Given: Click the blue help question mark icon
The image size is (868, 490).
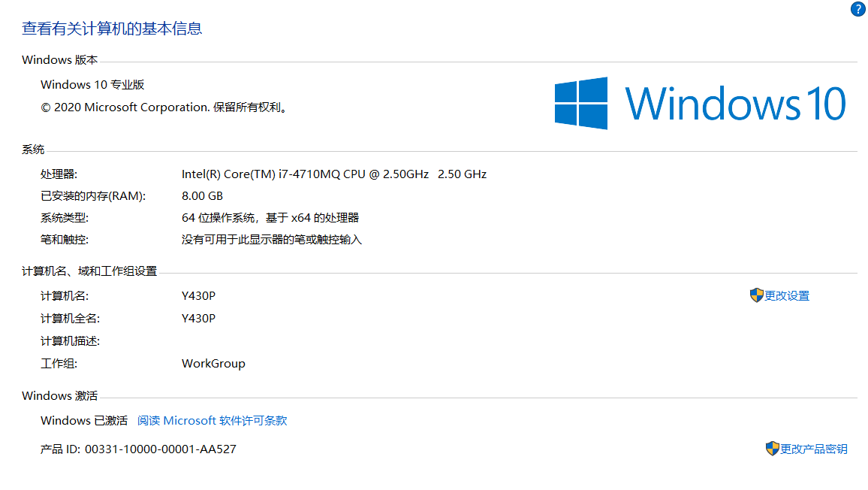Looking at the screenshot, I should coord(857,8).
